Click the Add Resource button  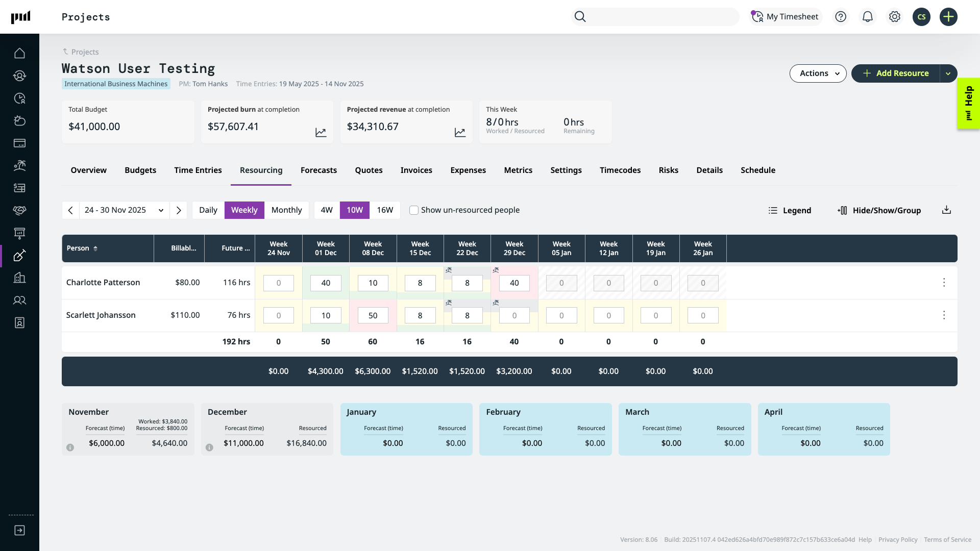[895, 73]
